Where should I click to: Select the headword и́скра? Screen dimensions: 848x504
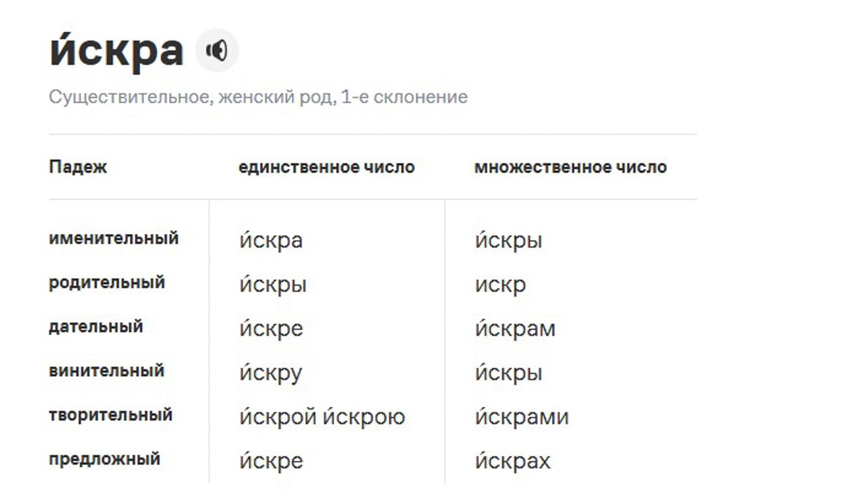114,49
